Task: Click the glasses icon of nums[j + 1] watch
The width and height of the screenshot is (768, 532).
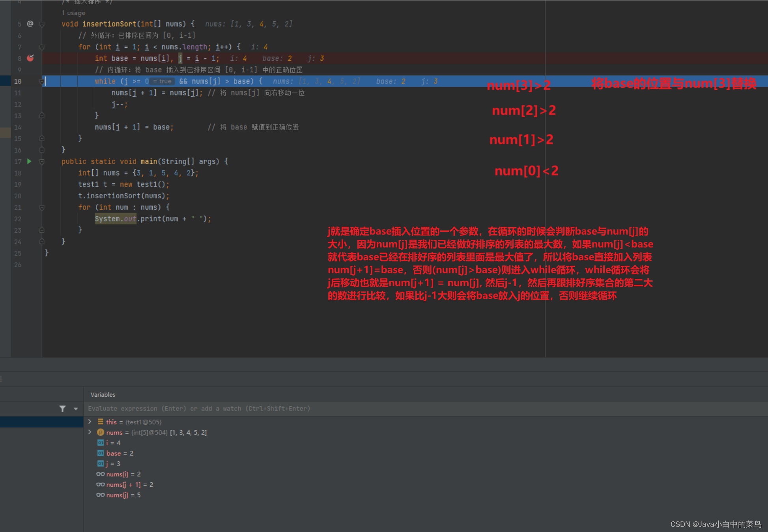Action: pyautogui.click(x=101, y=484)
